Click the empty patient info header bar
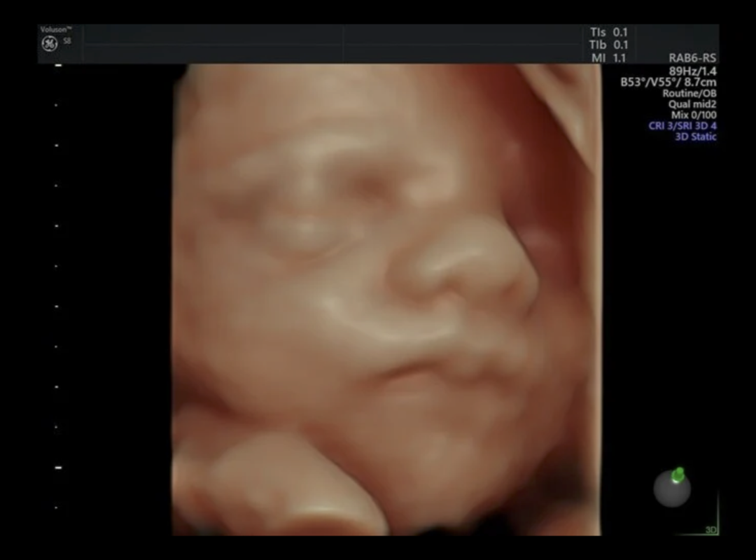The width and height of the screenshot is (756, 560). (336, 43)
